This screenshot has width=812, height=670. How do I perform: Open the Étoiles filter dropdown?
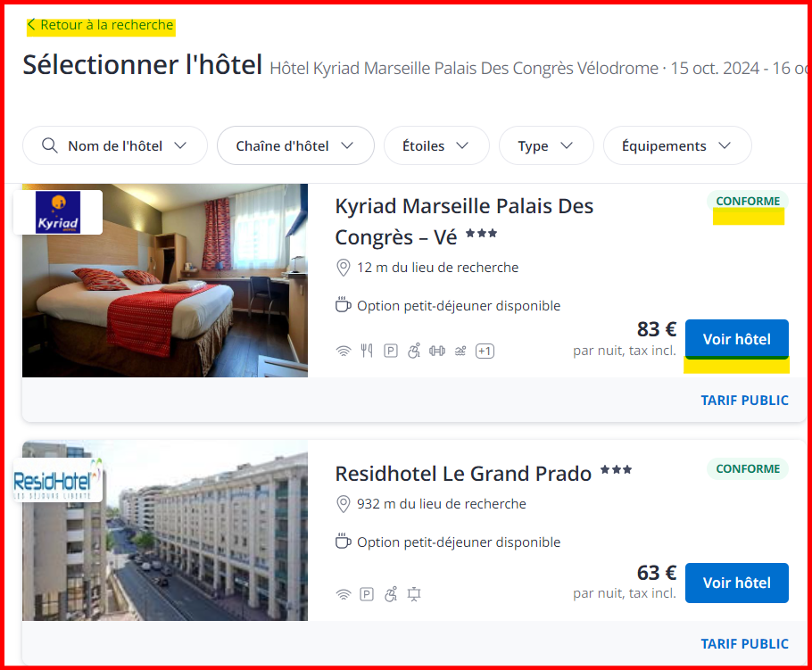point(436,145)
